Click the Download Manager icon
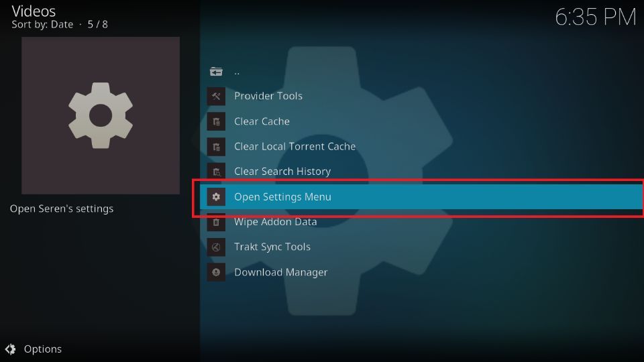This screenshot has width=644, height=362. 216,272
